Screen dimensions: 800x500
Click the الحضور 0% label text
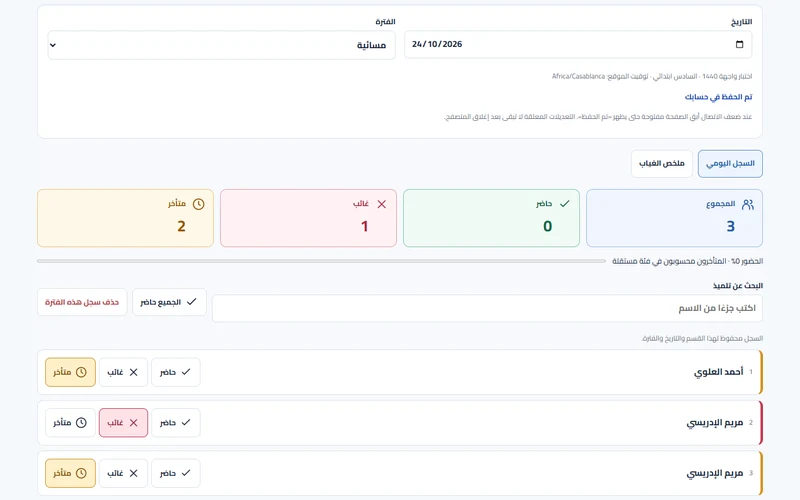coord(687,261)
